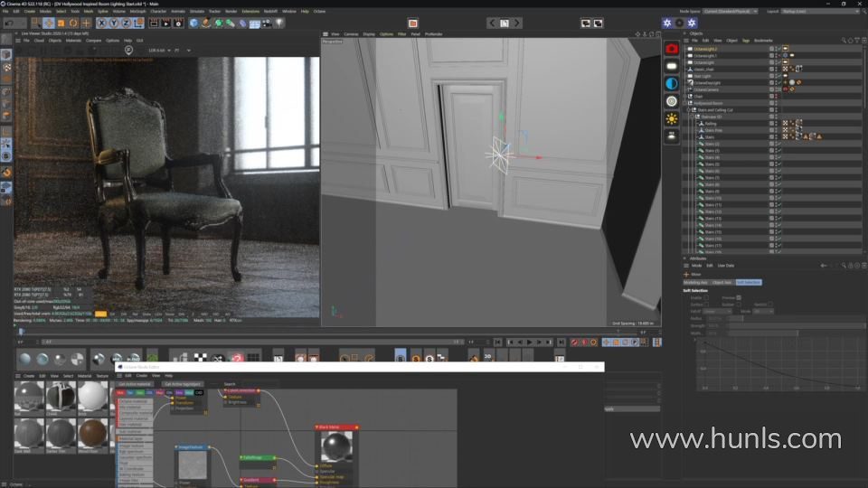Click Render View clapperboard icon

click(x=154, y=23)
